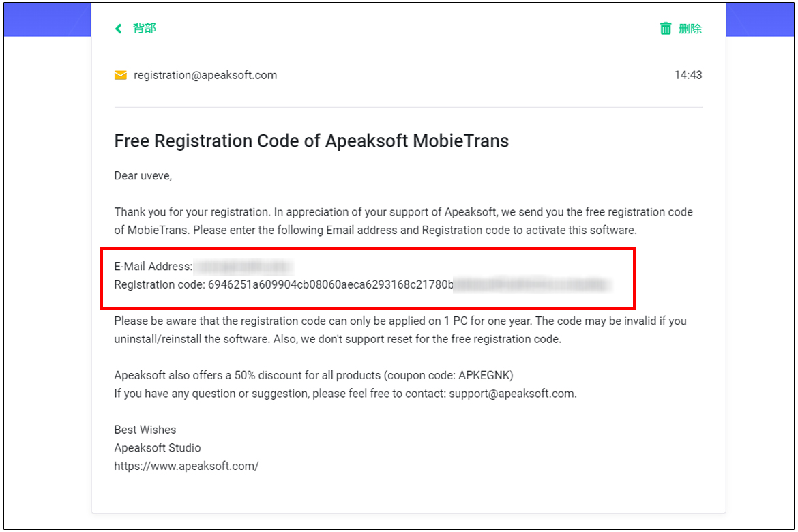Click the 14:43 timestamp
This screenshot has width=798, height=532.
pyautogui.click(x=688, y=75)
